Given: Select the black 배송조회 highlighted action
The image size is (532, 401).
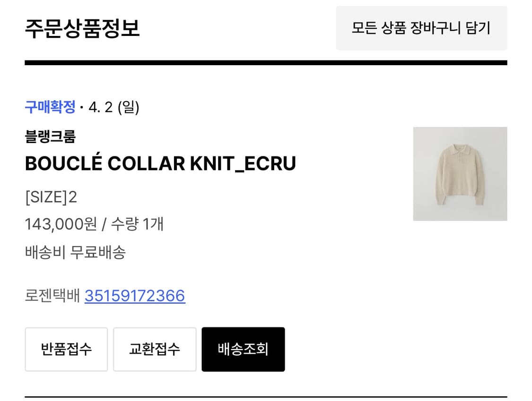Looking at the screenshot, I should (x=243, y=349).
